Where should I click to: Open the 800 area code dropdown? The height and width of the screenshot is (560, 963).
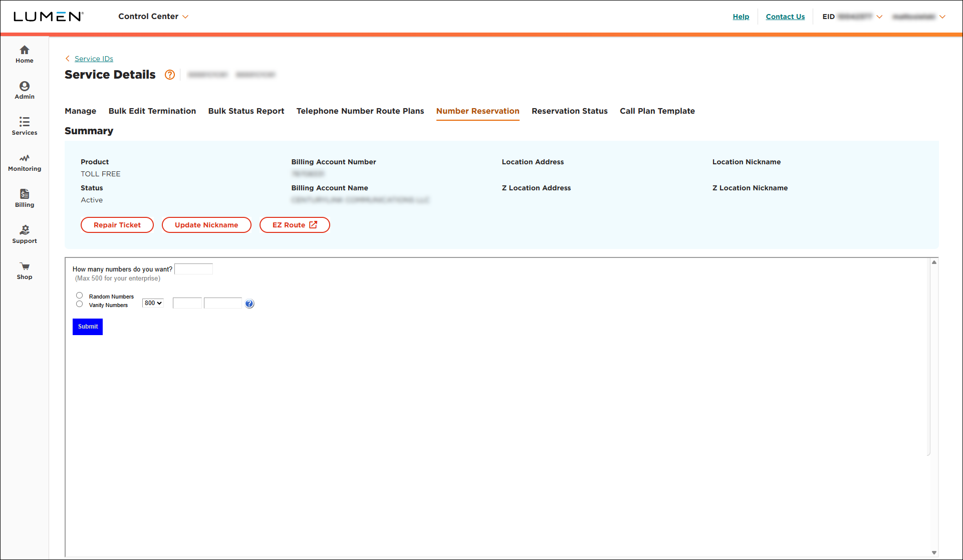click(x=152, y=303)
